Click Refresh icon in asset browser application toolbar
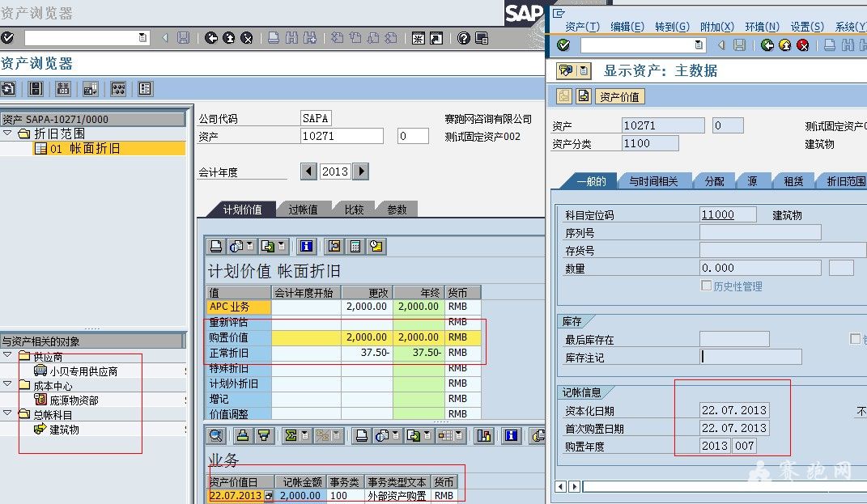 (x=8, y=88)
